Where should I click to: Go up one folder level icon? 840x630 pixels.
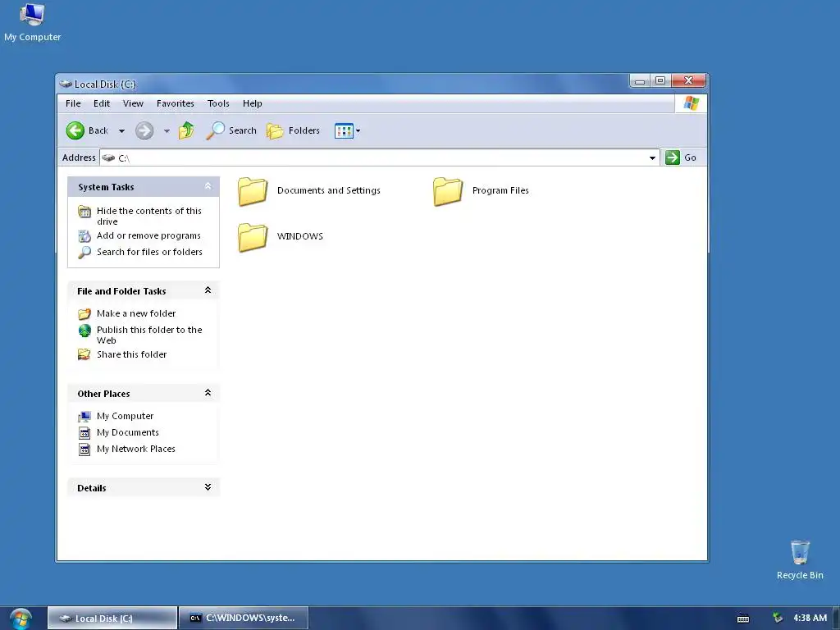coord(186,130)
